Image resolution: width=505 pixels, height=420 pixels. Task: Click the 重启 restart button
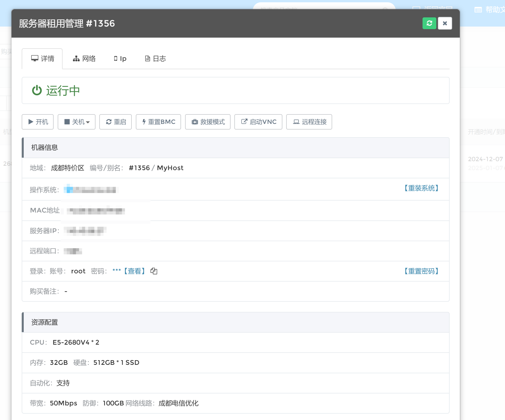[115, 122]
